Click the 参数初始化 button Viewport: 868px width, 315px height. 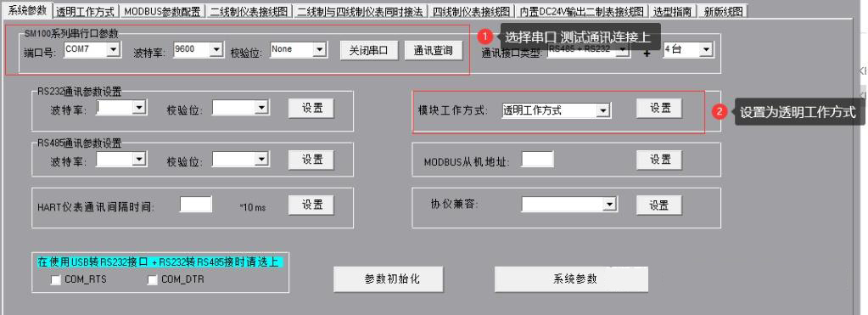click(x=389, y=279)
